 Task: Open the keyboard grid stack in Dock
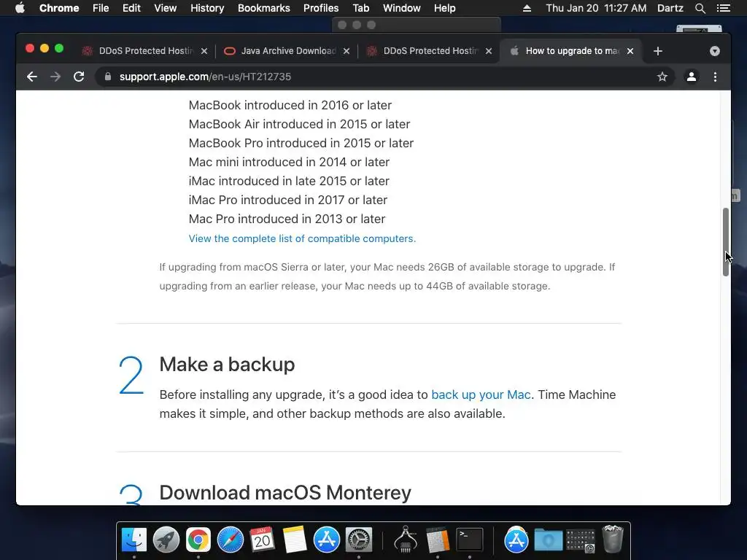[x=580, y=540]
